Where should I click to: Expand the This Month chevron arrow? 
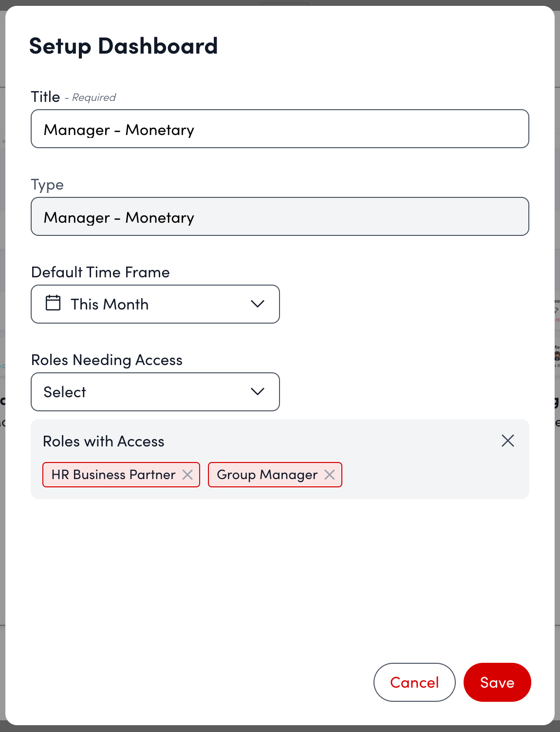257,304
